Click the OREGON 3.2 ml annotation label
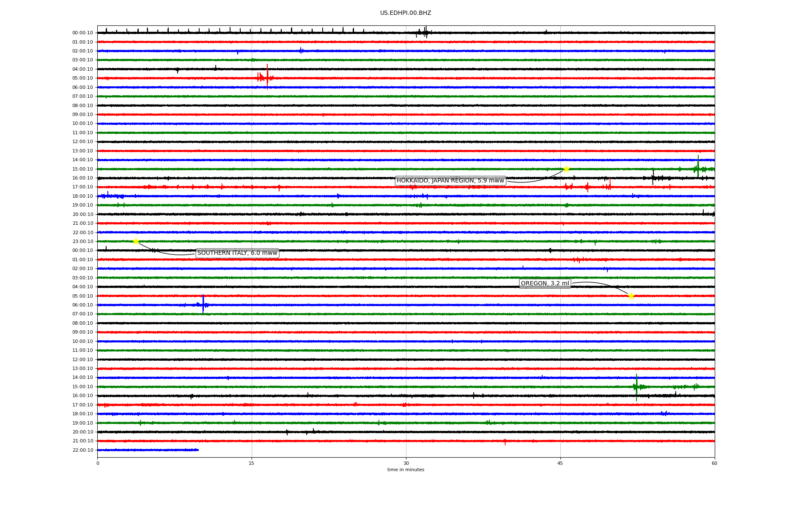812x508 pixels. (x=545, y=284)
